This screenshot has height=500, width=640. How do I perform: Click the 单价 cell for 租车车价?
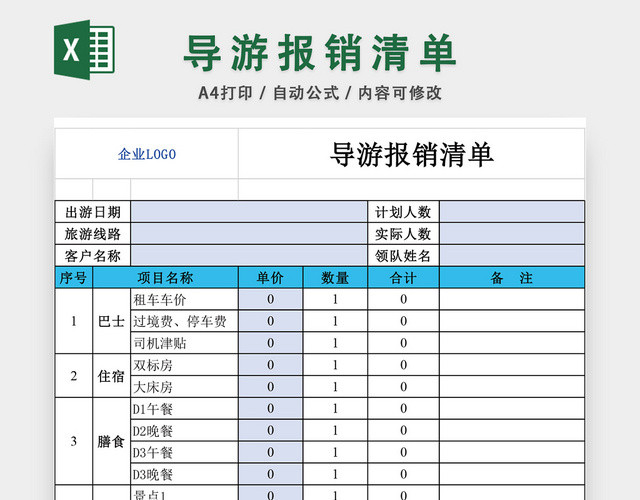coord(271,300)
